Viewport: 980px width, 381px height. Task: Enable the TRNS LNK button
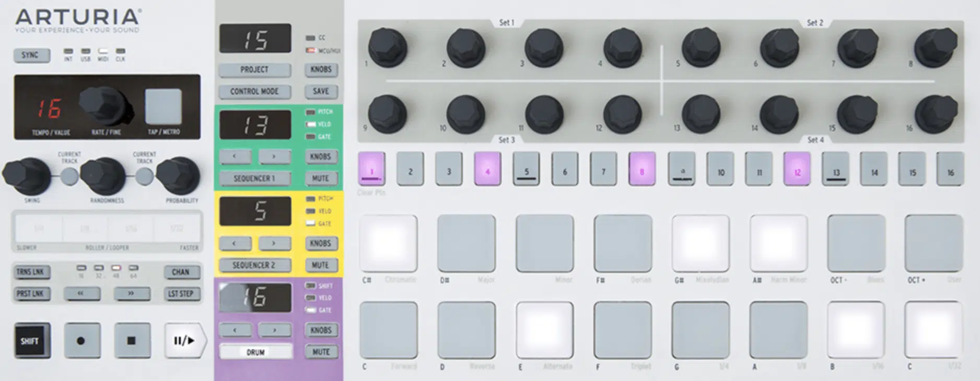point(32,272)
